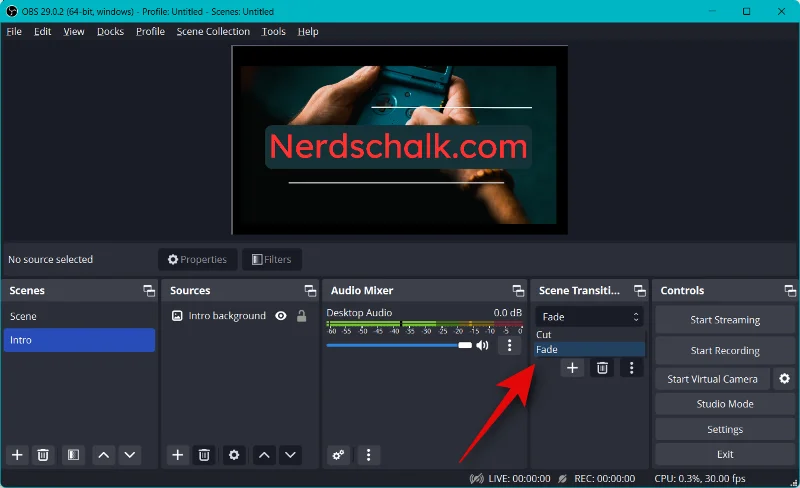Click the REC: 00:00:00 status

click(x=605, y=479)
